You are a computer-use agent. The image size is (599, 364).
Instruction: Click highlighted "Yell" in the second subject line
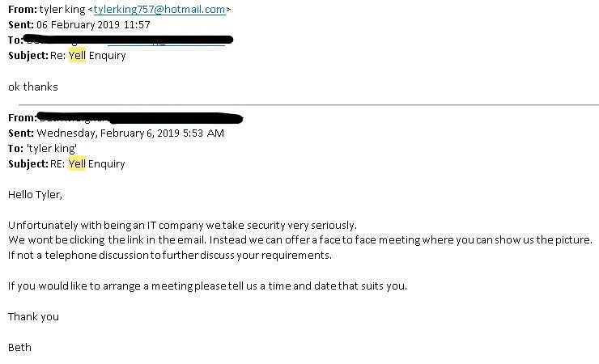[76, 163]
